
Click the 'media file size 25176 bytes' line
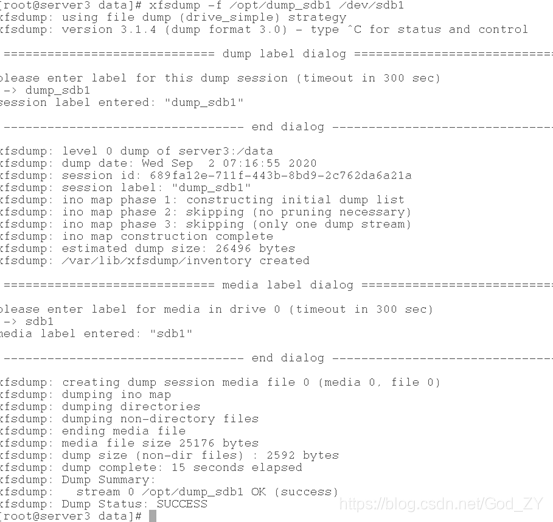click(129, 443)
